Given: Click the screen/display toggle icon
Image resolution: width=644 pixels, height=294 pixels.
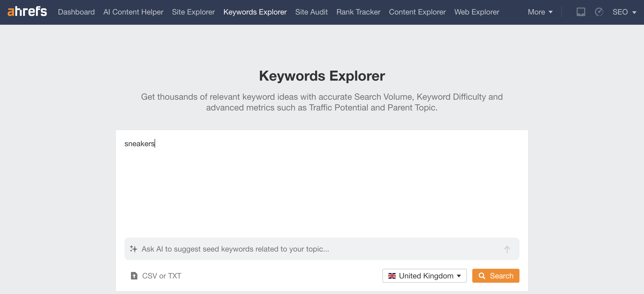Looking at the screenshot, I should [x=581, y=12].
